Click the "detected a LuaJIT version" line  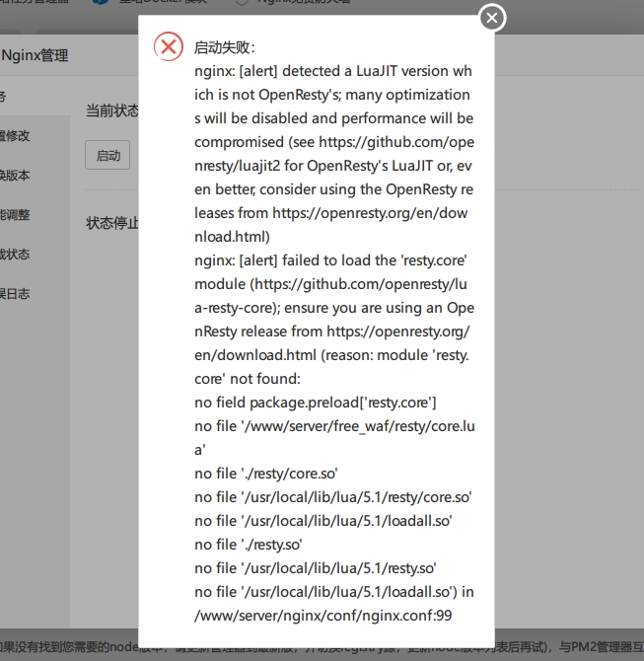point(333,71)
